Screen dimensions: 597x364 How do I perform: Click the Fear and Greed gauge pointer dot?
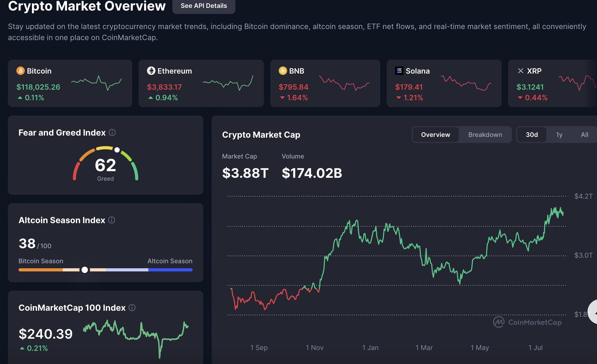tap(117, 150)
